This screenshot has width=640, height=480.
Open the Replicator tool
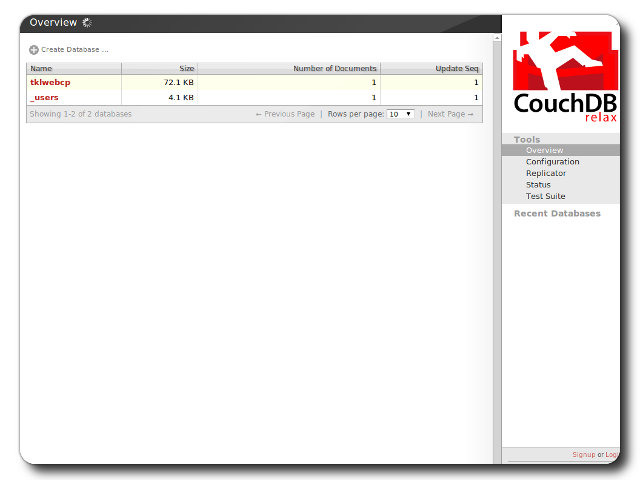[546, 173]
